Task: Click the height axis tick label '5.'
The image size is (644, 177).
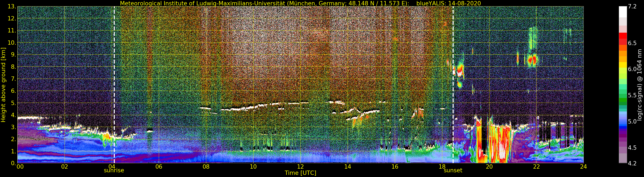Action: click(x=13, y=103)
